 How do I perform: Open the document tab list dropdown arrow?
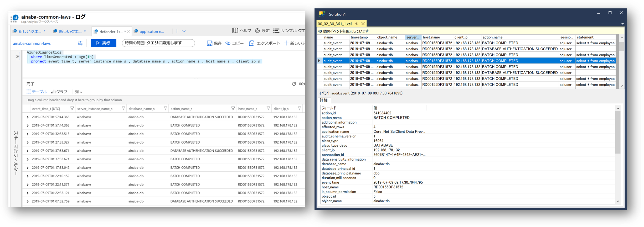[622, 24]
